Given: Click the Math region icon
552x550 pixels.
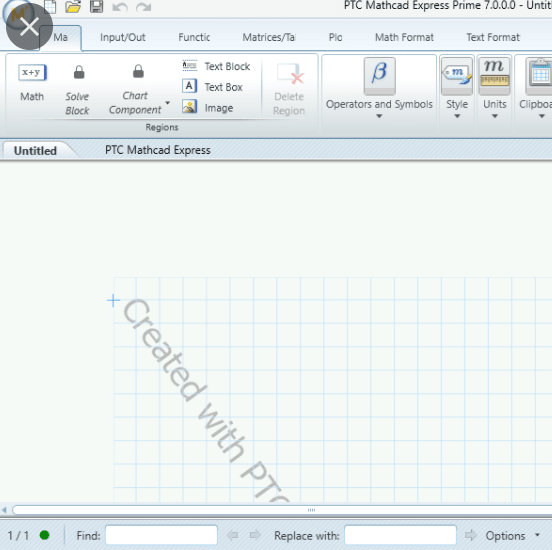Looking at the screenshot, I should tap(32, 73).
